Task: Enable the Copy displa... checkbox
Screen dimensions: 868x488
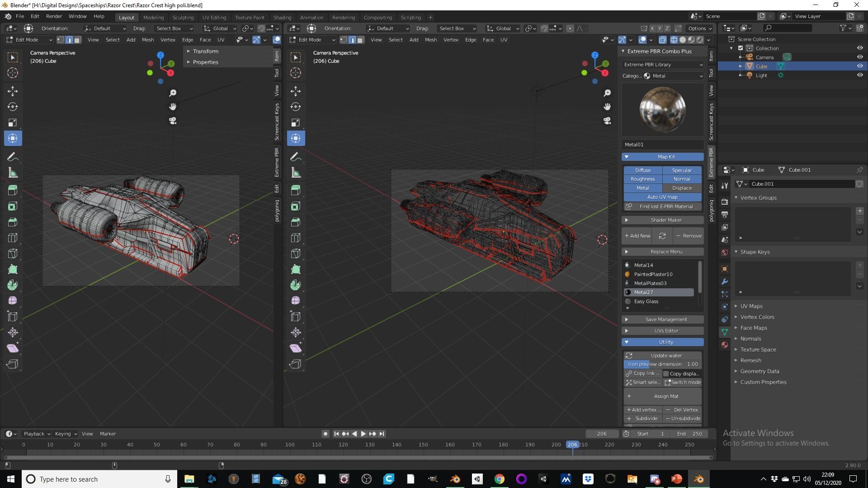Action: pyautogui.click(x=666, y=374)
